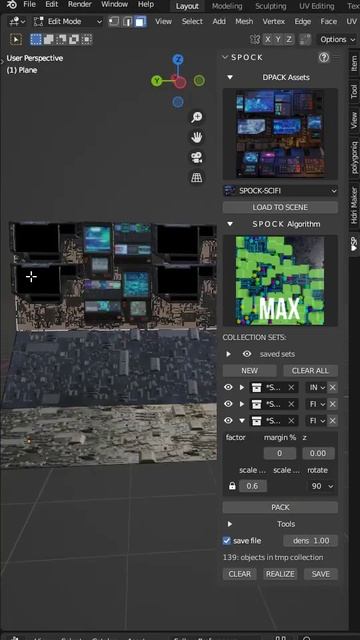This screenshot has width=360, height=640.
Task: Collapse the SPOCK Algorithm section
Action: pyautogui.click(x=230, y=224)
